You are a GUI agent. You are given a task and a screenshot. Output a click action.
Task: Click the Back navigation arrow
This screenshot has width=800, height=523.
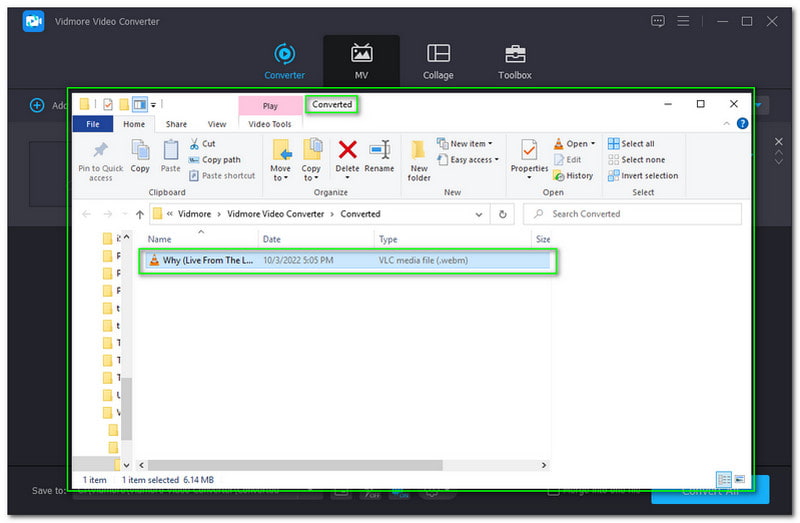click(x=86, y=214)
